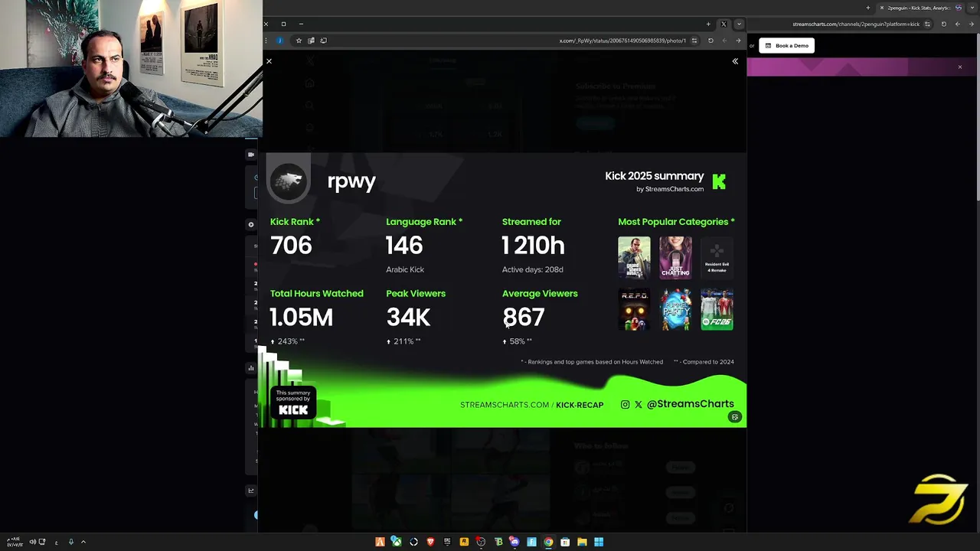
Task: Click the @StreamsCharts handle
Action: [x=691, y=404]
